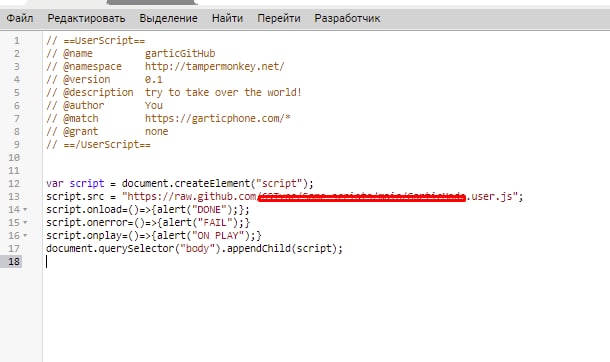Open the Файл menu
610x362 pixels.
(x=20, y=18)
